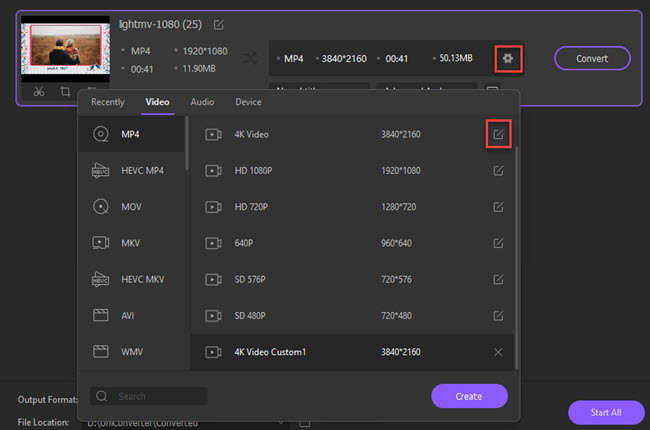The image size is (650, 430).
Task: Click the SD 576P camera icon
Action: pos(213,279)
